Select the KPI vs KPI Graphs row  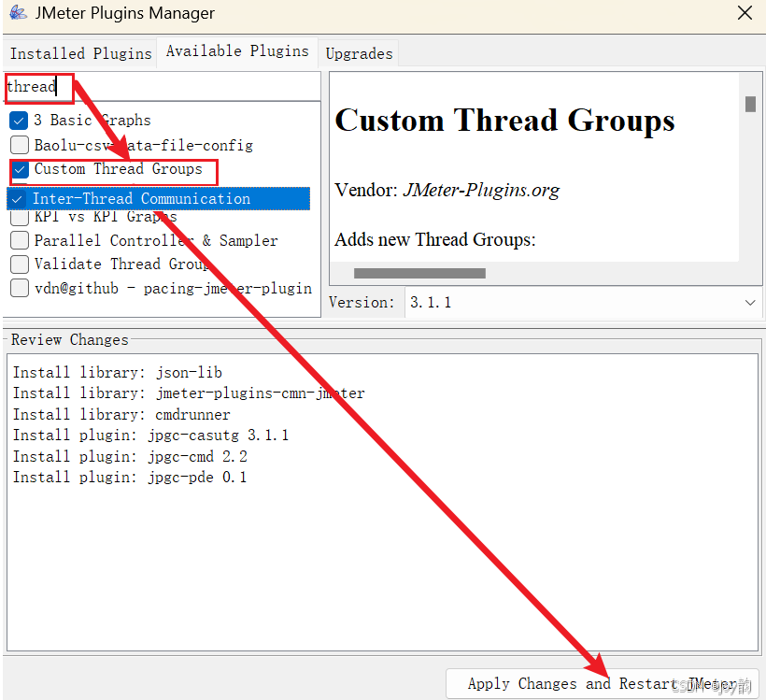point(159,218)
